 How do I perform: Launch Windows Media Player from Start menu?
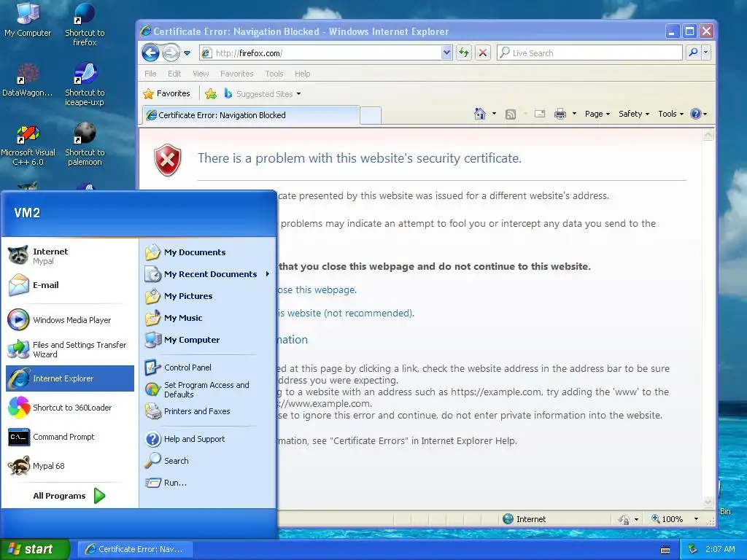pyautogui.click(x=69, y=320)
